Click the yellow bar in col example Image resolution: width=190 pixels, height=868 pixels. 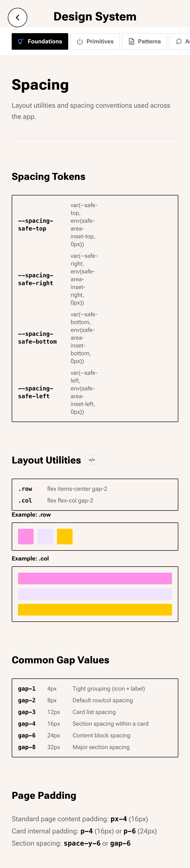click(95, 609)
